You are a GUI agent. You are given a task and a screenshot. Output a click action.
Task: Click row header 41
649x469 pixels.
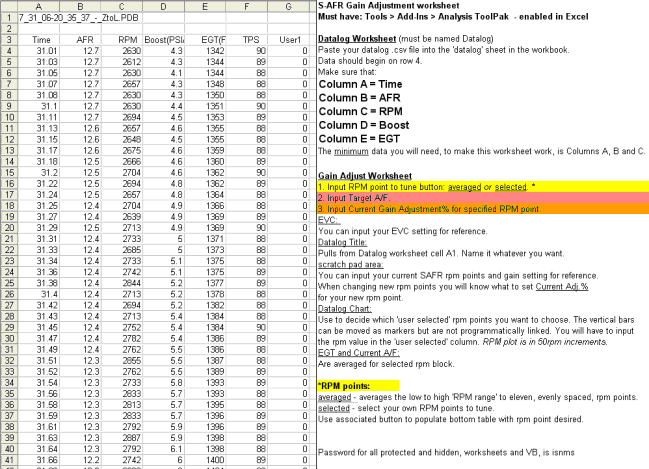[x=9, y=460]
